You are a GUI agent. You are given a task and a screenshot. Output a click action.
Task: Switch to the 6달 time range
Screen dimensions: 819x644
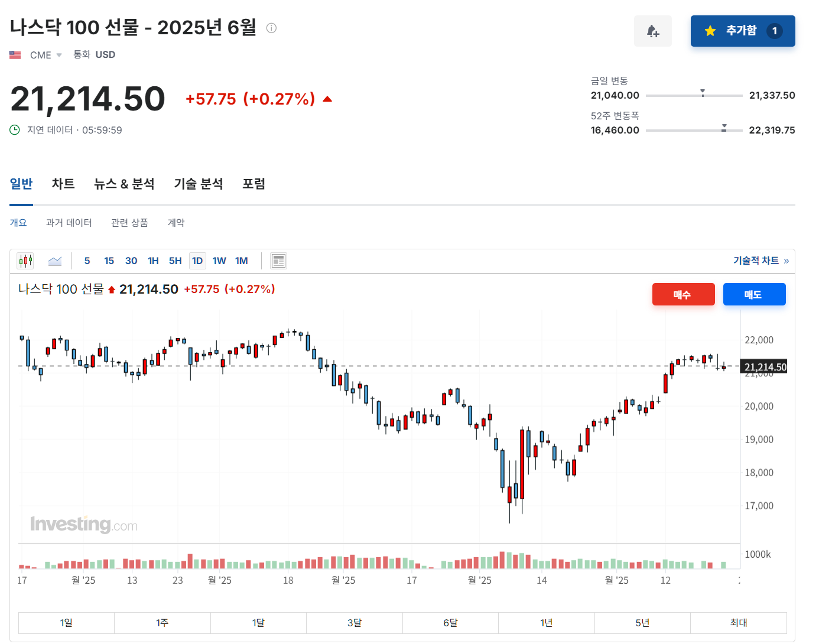450,622
